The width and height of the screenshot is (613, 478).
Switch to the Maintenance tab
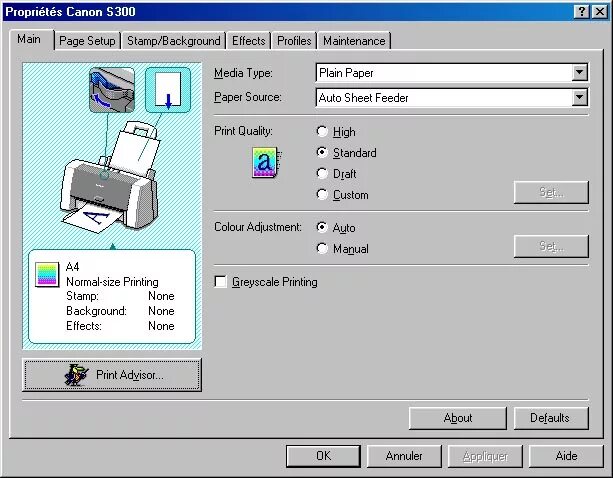click(x=354, y=41)
